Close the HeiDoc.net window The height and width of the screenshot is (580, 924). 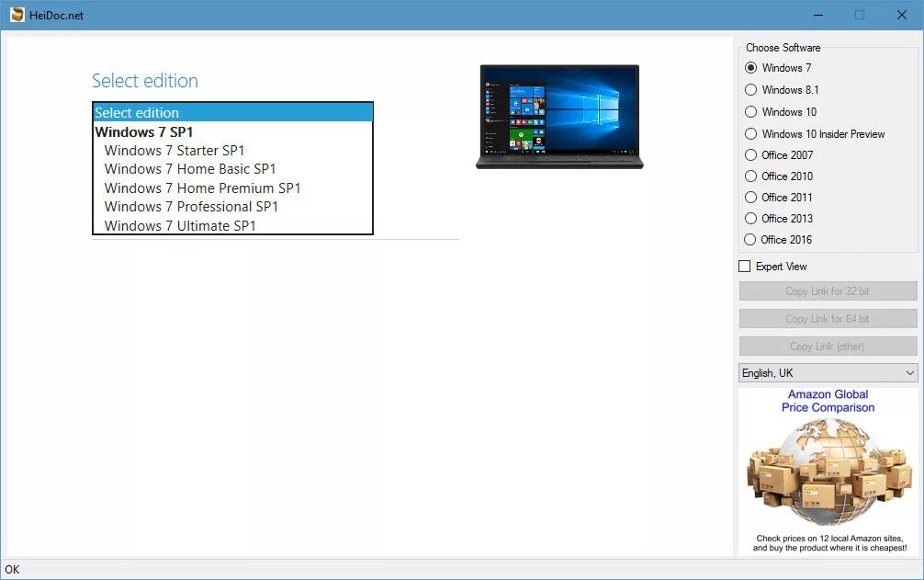click(902, 15)
